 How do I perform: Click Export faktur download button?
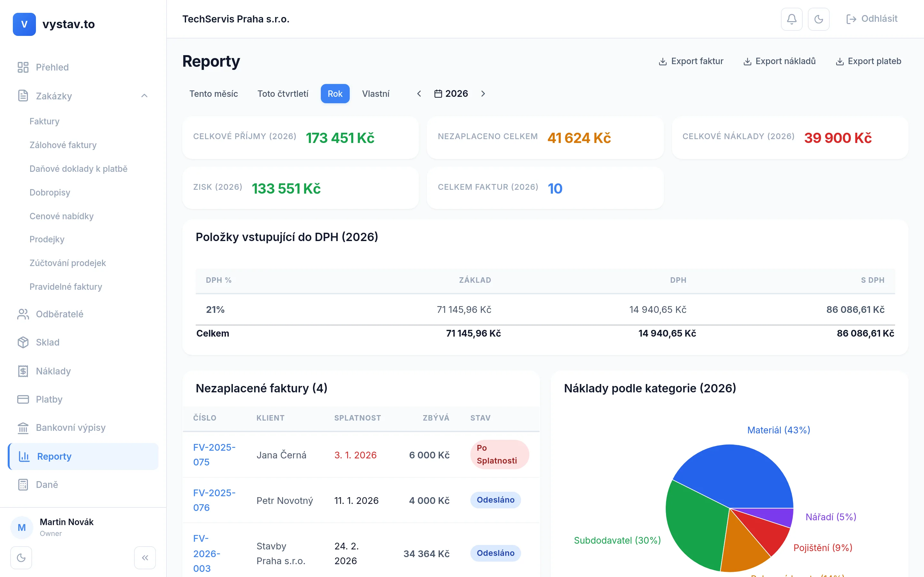pos(691,61)
